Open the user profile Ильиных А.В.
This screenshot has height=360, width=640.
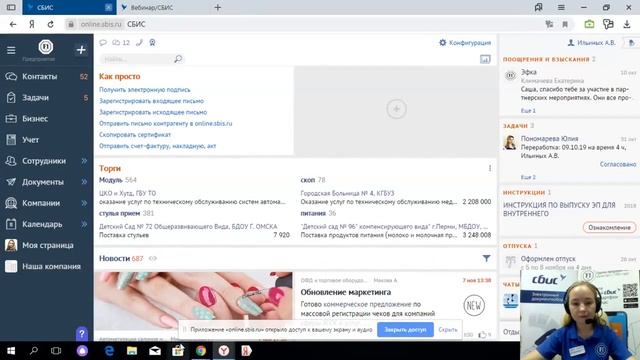point(591,42)
